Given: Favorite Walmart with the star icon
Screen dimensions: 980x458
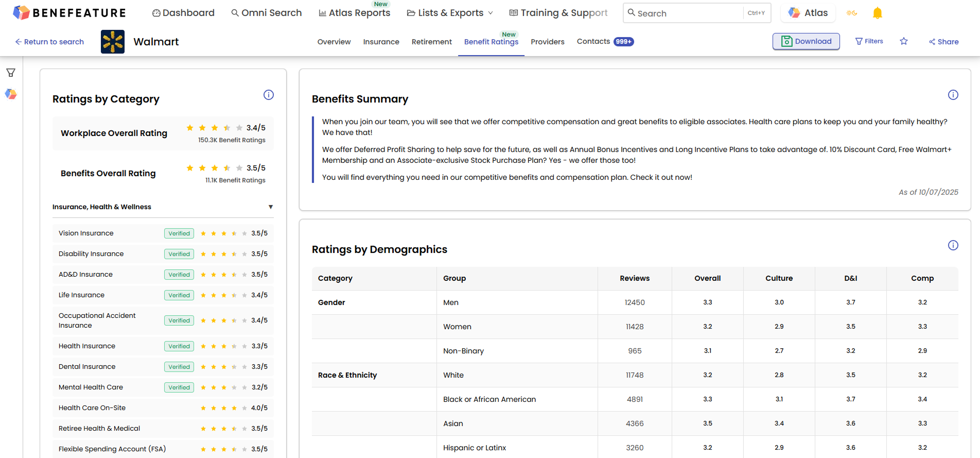Looking at the screenshot, I should pos(904,41).
